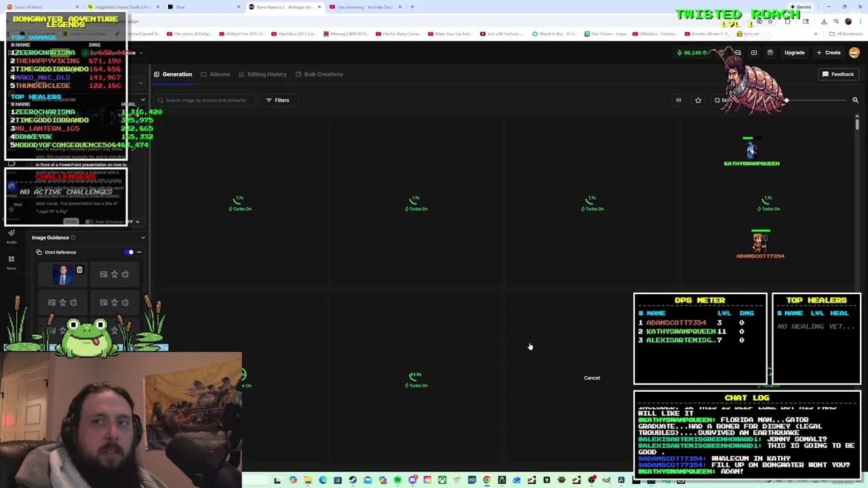Click the gallery vertical scrollbar

tap(857, 123)
